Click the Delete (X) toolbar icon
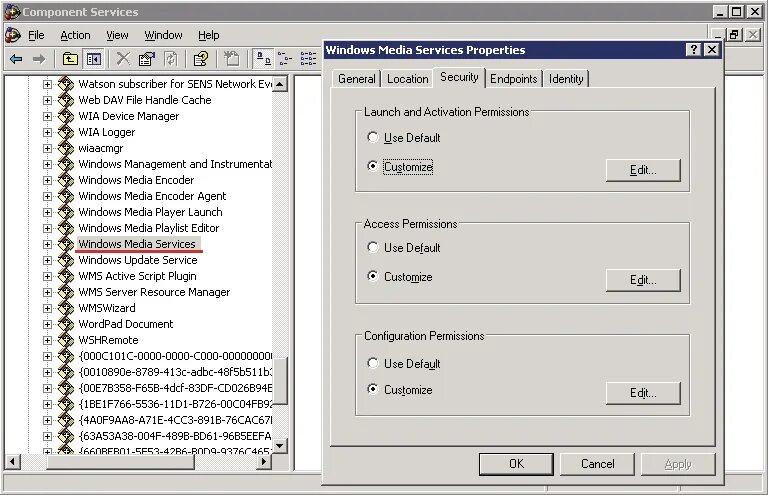 (123, 59)
